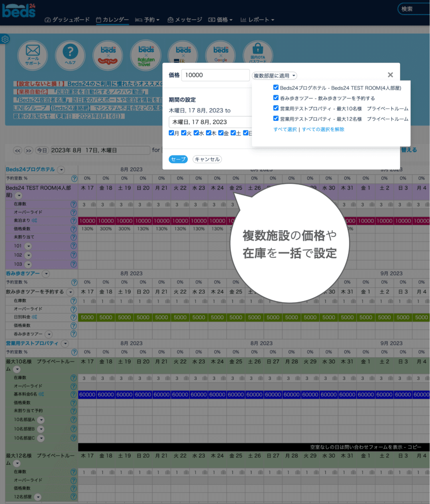Image resolution: width=430 pixels, height=504 pixels.
Task: Switch to the 予約 menu
Action: coord(150,20)
